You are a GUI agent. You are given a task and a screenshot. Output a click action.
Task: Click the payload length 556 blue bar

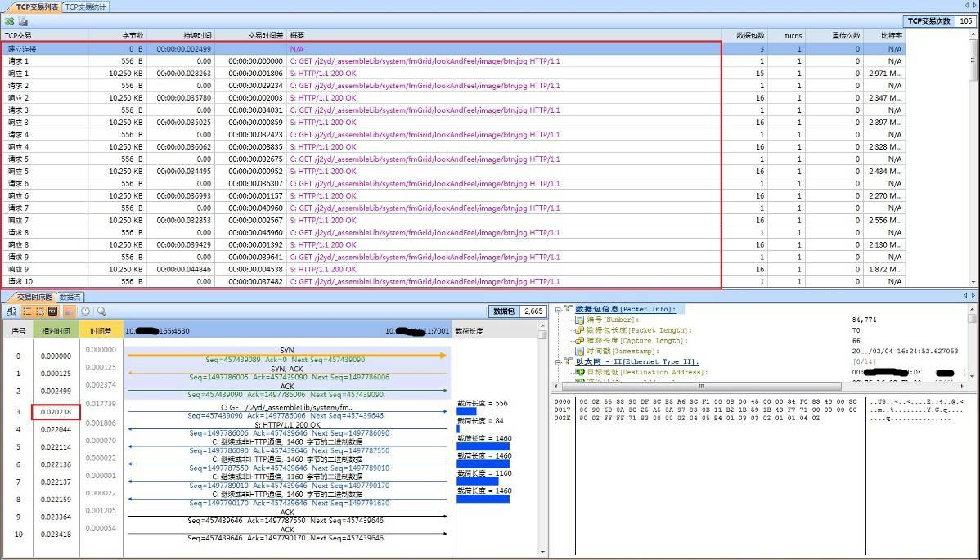pyautogui.click(x=466, y=411)
